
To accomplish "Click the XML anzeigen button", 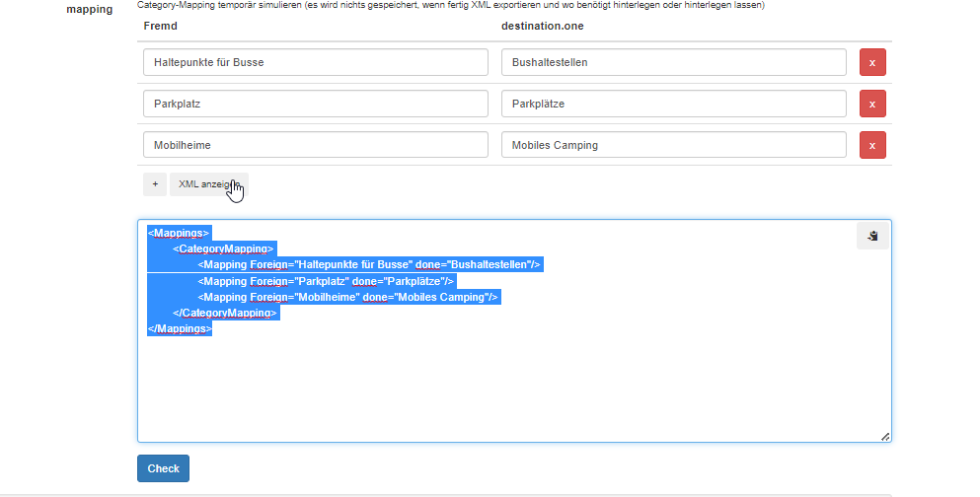I will [209, 184].
